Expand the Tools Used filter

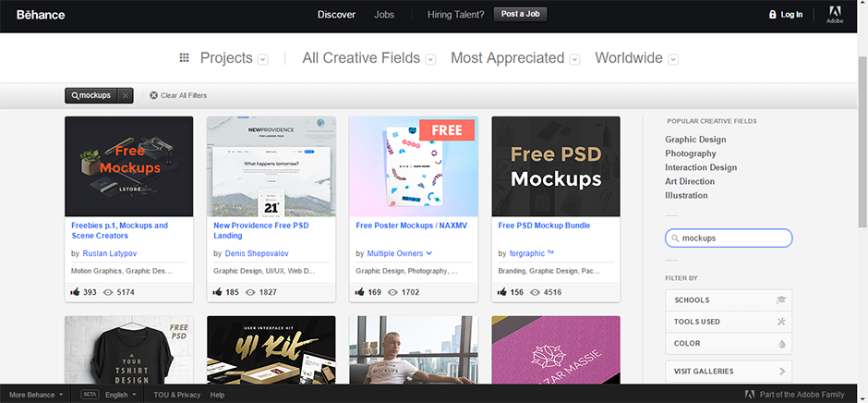pos(729,322)
